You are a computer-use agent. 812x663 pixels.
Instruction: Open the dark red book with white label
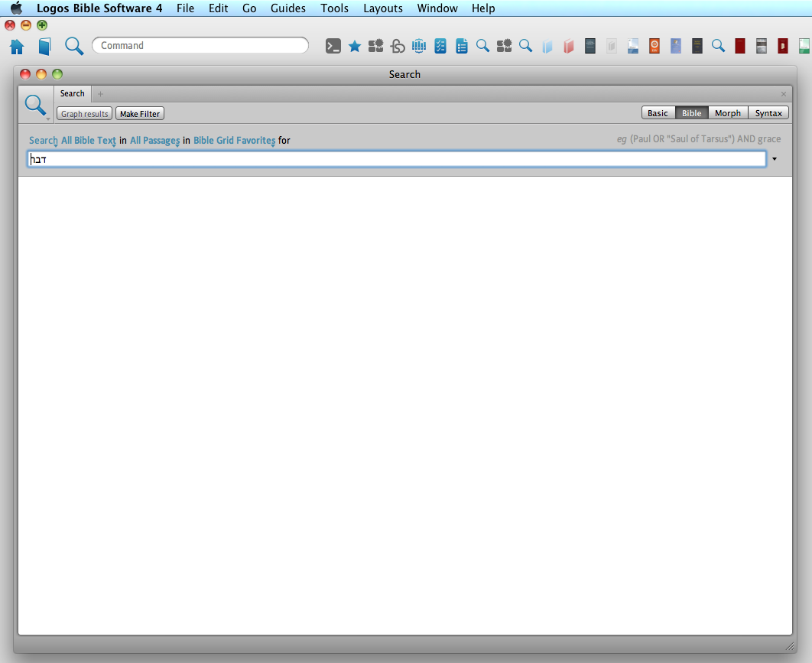(x=782, y=46)
